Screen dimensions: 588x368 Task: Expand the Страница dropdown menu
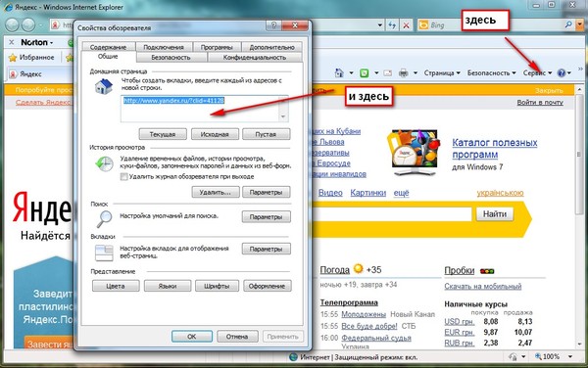[x=442, y=73]
